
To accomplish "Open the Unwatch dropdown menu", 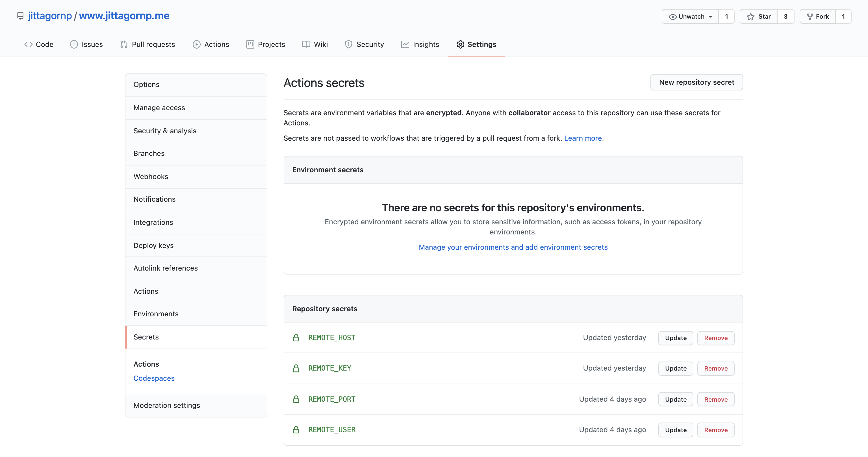I will pos(690,16).
